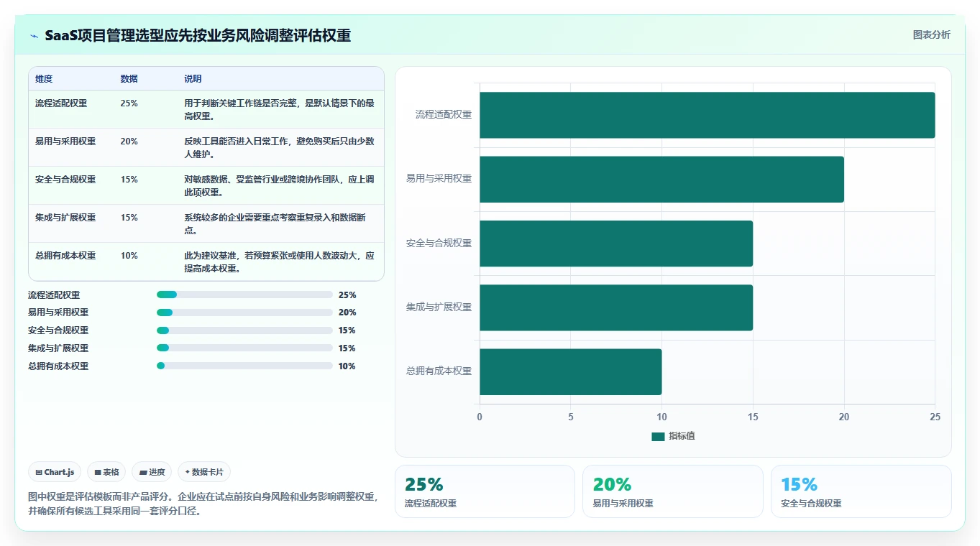The image size is (980, 546).
Task: Open the 25% 流程适配权重 data card
Action: click(485, 491)
